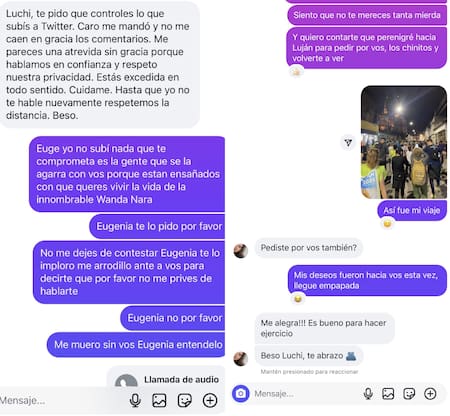Tap the reaction under the Luján message

(296, 71)
